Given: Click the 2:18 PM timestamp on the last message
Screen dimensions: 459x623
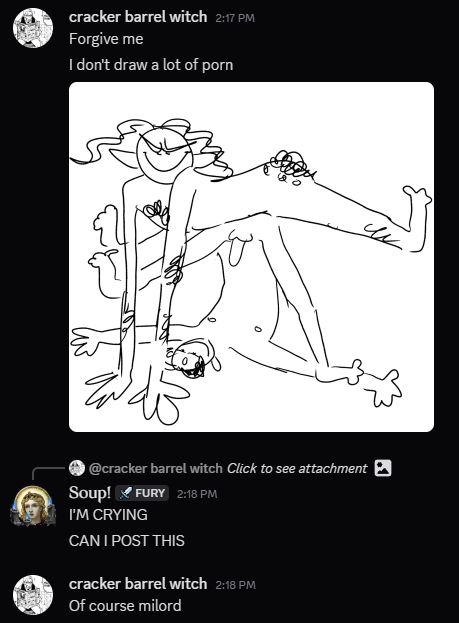Looking at the screenshot, I should coord(236,585).
